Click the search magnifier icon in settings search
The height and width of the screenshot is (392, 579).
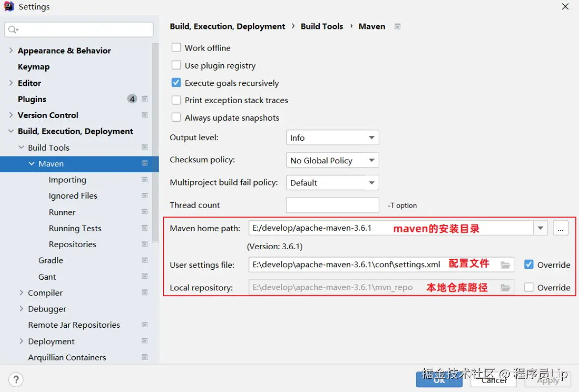pyautogui.click(x=13, y=29)
